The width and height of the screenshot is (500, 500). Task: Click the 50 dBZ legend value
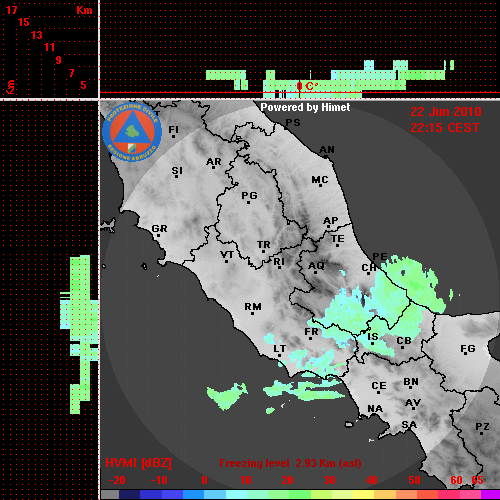[414, 480]
